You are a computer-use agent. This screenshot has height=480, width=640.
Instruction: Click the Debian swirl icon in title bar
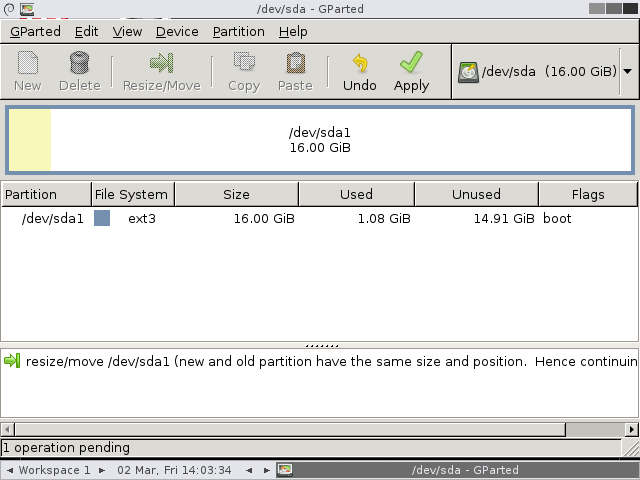pyautogui.click(x=9, y=9)
